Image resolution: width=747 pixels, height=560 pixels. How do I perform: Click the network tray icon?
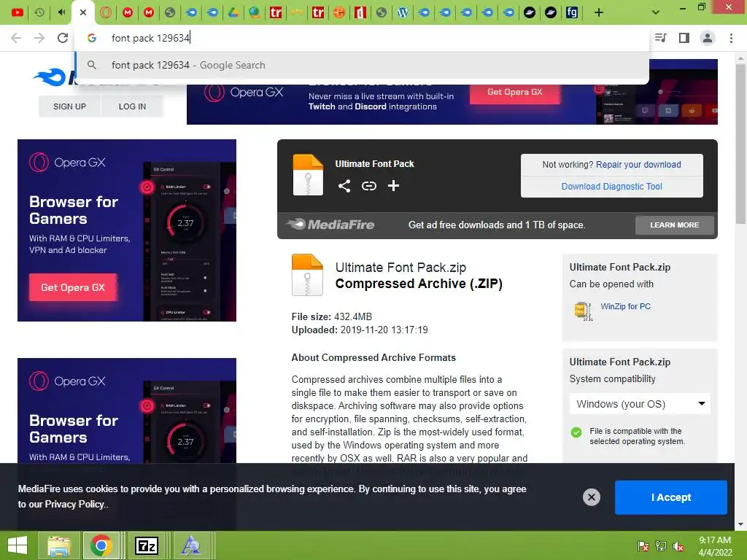coord(661,546)
